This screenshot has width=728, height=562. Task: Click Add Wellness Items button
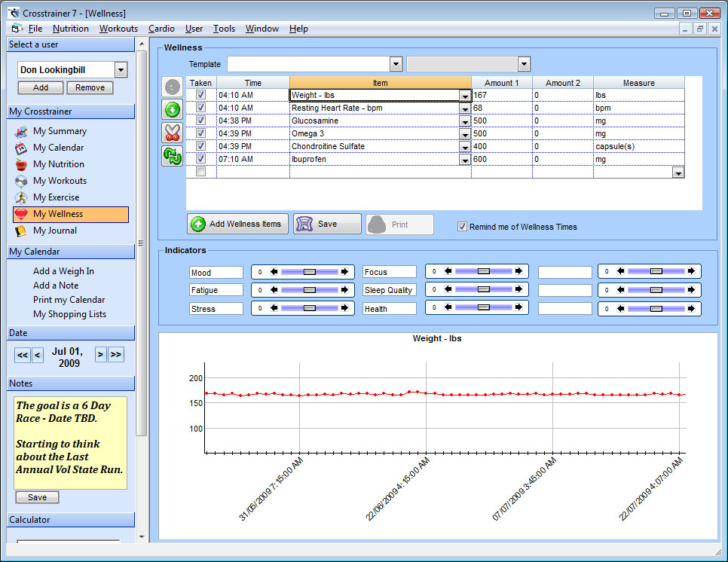tap(237, 224)
